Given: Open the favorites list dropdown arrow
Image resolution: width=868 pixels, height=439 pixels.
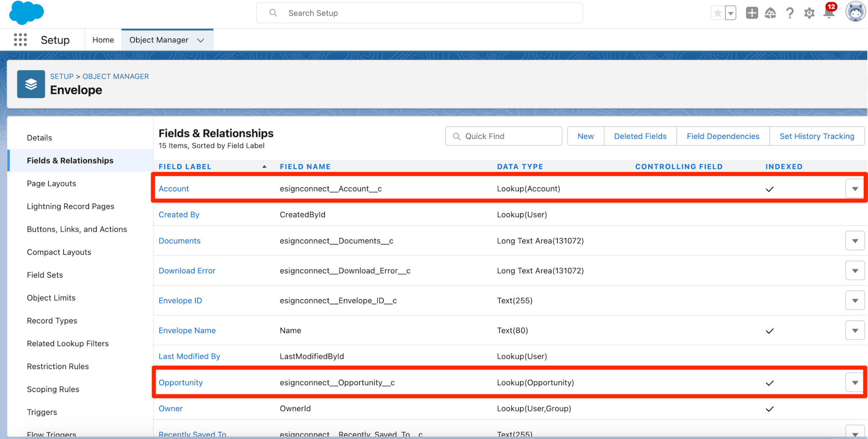Looking at the screenshot, I should pyautogui.click(x=731, y=13).
